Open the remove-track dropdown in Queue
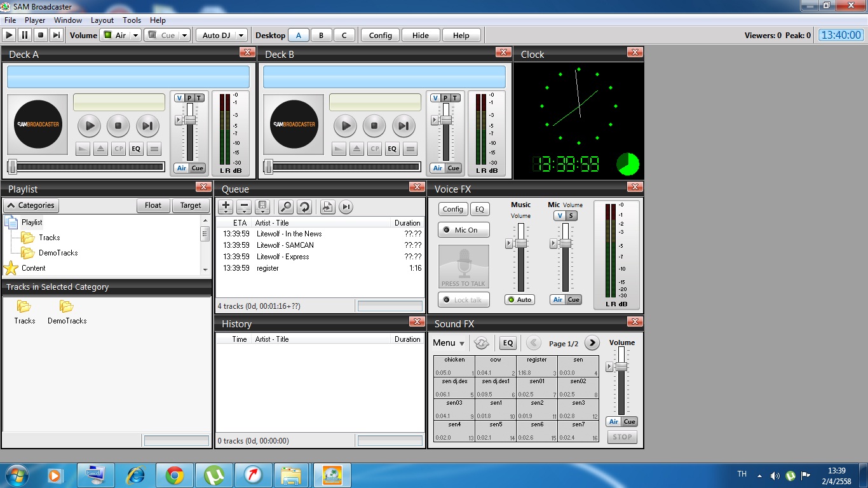Image resolution: width=868 pixels, height=488 pixels. pyautogui.click(x=244, y=207)
